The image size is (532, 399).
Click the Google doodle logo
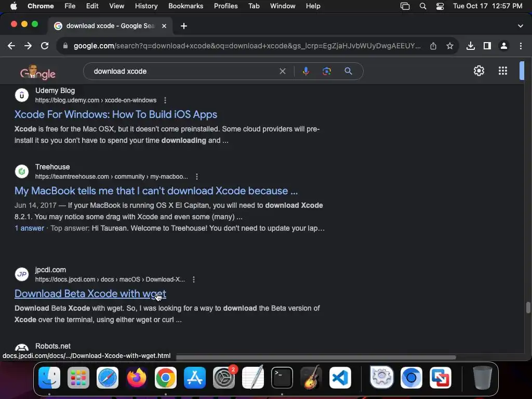pyautogui.click(x=37, y=72)
